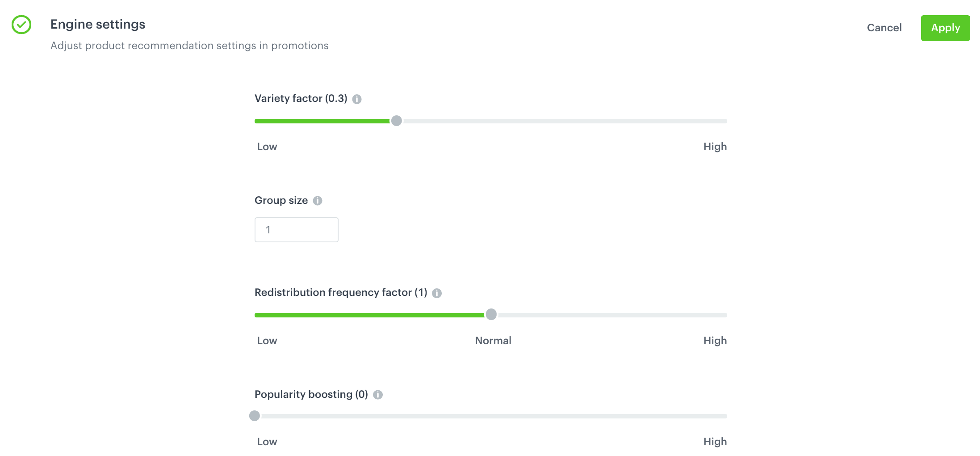Click the High label under Variety factor
The width and height of the screenshot is (980, 456).
715,147
